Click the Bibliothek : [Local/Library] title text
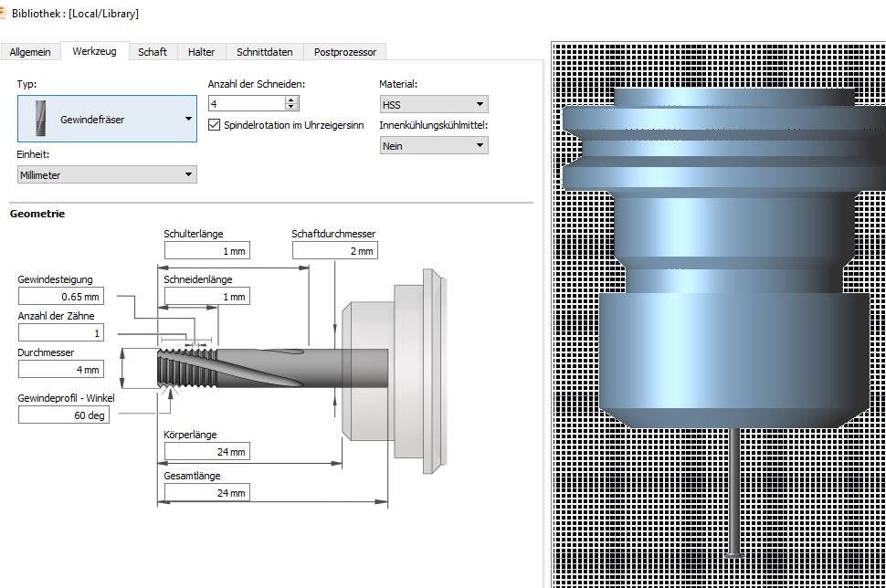The image size is (886, 588). coord(75,14)
